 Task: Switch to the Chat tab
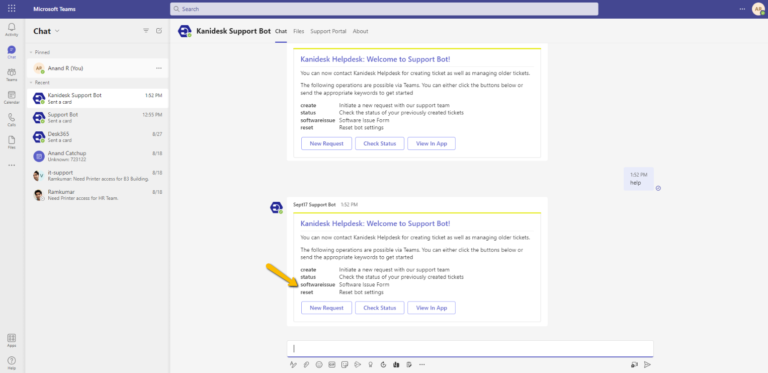click(x=281, y=31)
